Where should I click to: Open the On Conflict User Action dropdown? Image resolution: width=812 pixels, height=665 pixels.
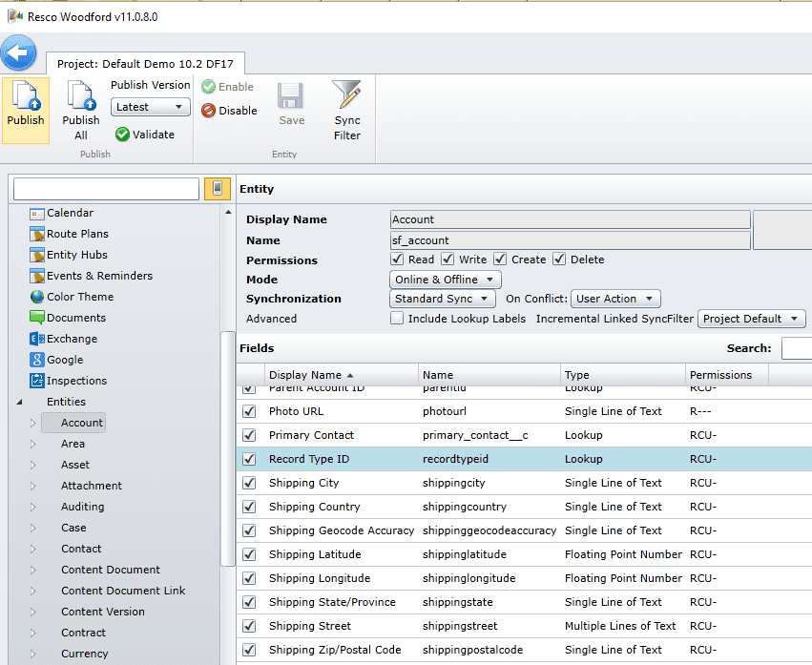[615, 299]
